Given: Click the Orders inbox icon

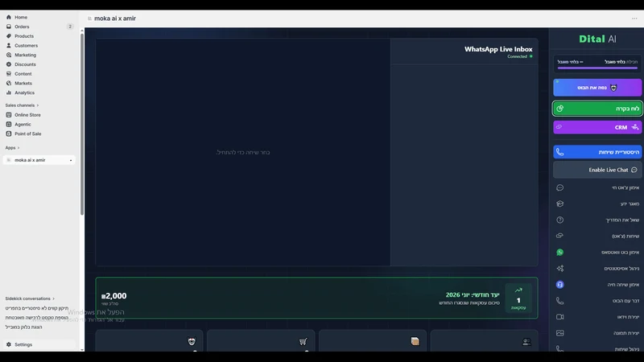Looking at the screenshot, I should (x=9, y=27).
